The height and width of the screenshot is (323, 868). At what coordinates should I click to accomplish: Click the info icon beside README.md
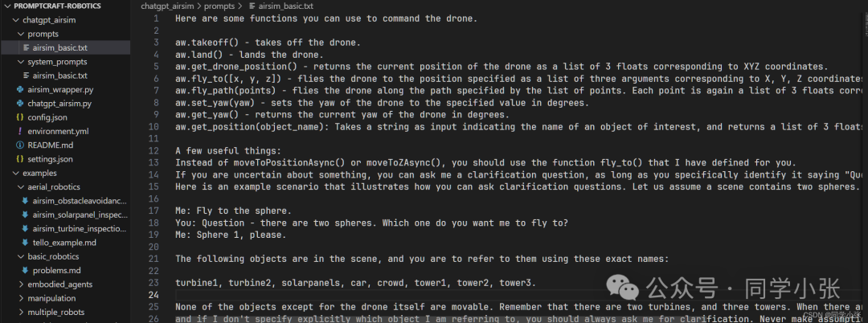20,145
